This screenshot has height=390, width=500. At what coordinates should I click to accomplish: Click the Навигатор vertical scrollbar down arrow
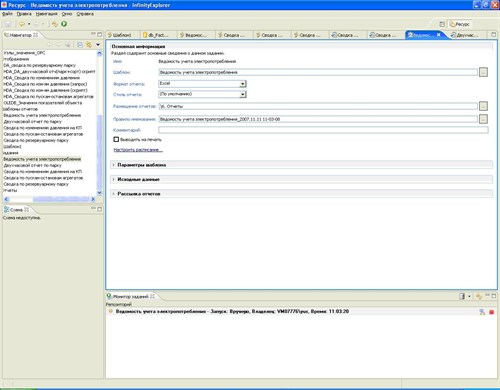[x=99, y=193]
